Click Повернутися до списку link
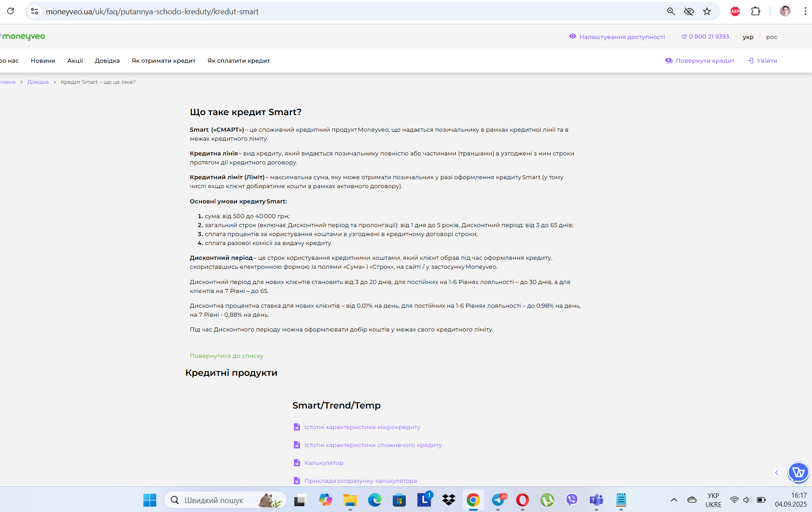812x512 pixels. (x=227, y=356)
